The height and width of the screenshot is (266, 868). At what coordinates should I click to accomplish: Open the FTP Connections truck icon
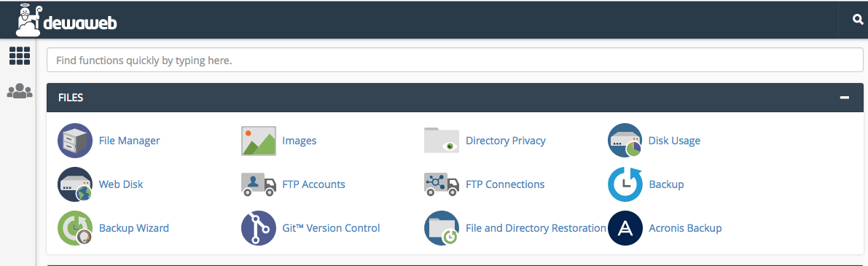tap(442, 184)
